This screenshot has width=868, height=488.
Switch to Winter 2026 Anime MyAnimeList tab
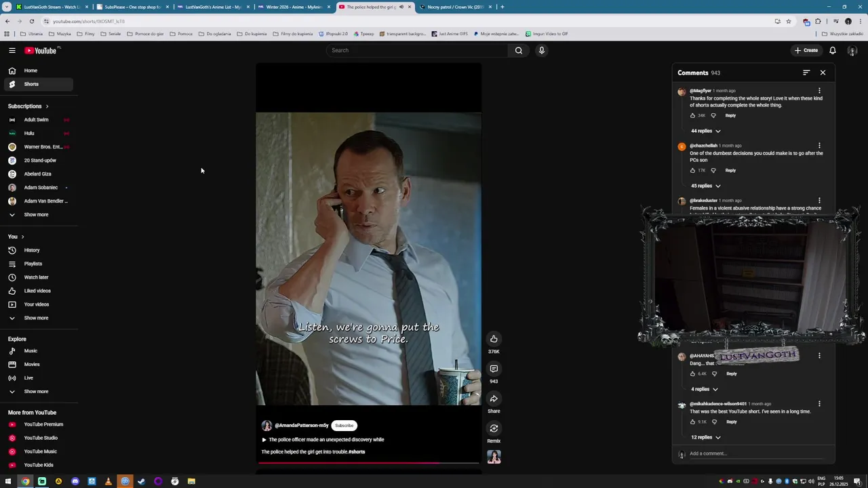point(293,7)
